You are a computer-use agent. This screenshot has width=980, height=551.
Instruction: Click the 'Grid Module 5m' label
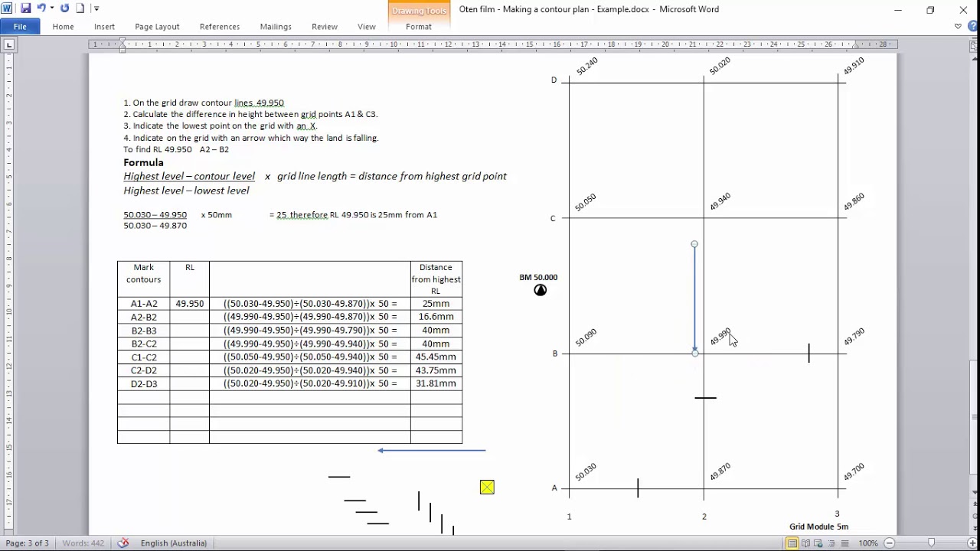818,527
